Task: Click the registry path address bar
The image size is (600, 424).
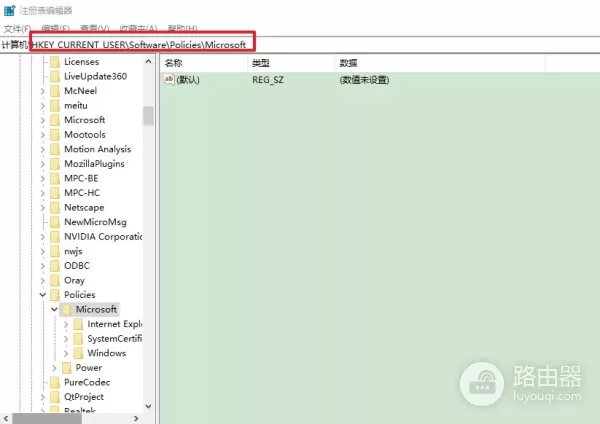Action: click(140, 45)
